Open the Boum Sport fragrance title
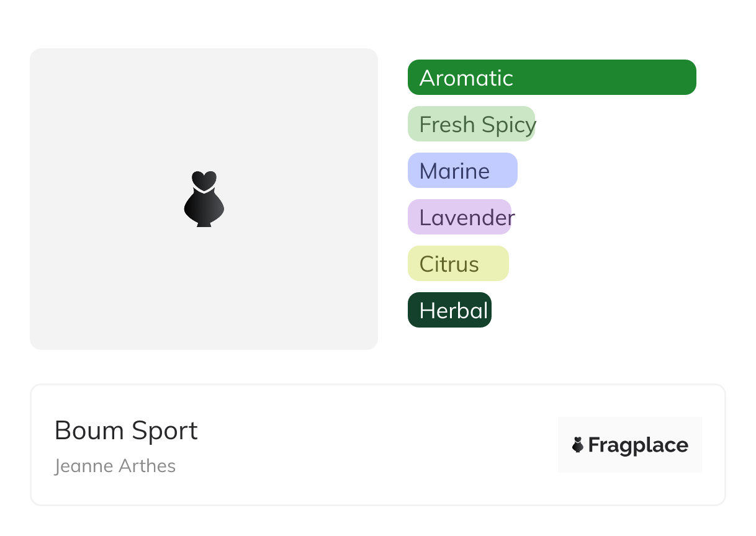Image resolution: width=756 pixels, height=536 pixels. click(126, 431)
